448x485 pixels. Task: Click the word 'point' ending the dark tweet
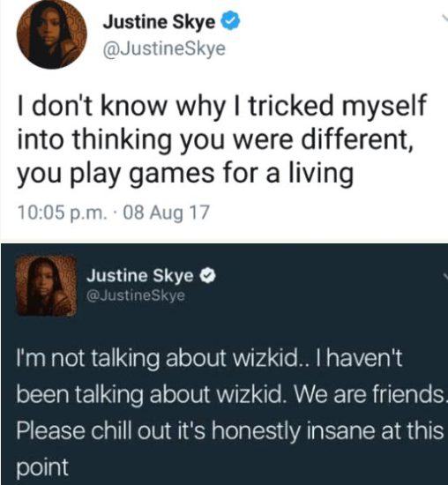point(42,468)
